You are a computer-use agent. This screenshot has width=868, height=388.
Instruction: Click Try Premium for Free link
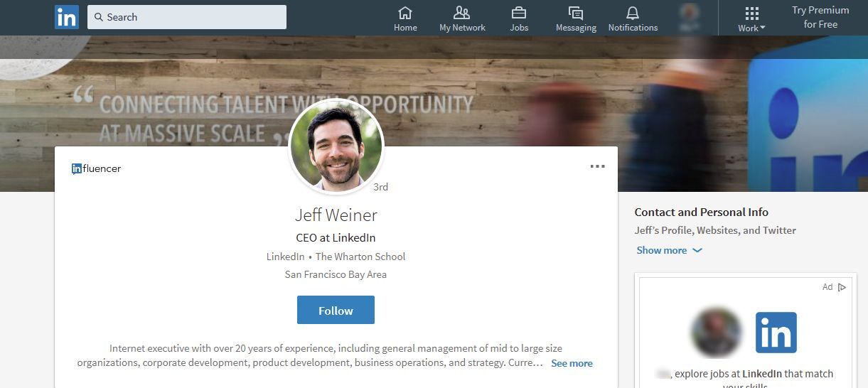[x=820, y=17]
